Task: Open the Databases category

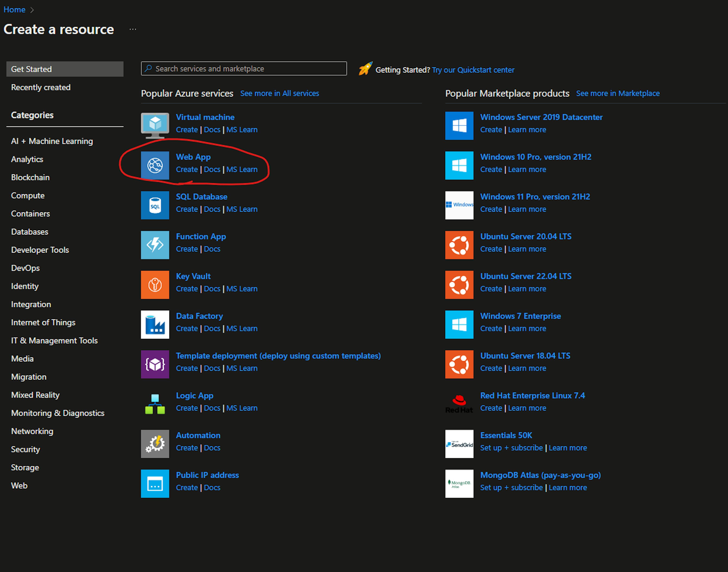Action: coord(30,232)
